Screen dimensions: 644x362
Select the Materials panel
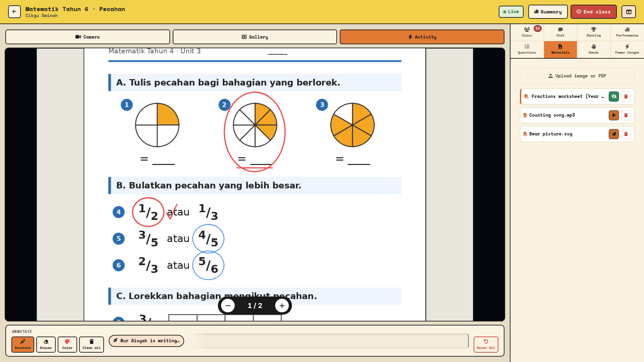[560, 50]
